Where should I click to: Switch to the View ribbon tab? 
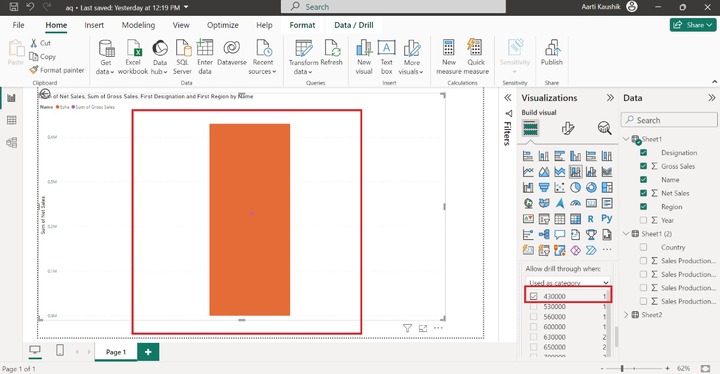pos(181,25)
